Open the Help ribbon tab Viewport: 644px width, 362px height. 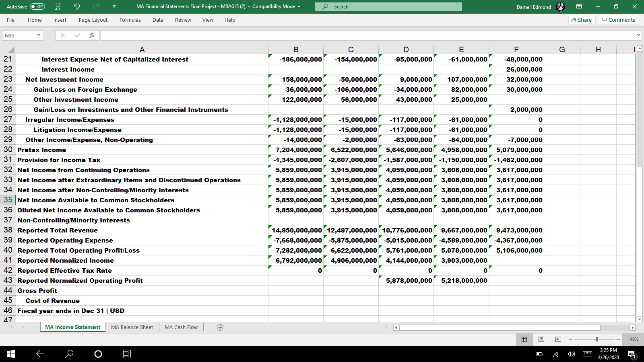click(230, 20)
